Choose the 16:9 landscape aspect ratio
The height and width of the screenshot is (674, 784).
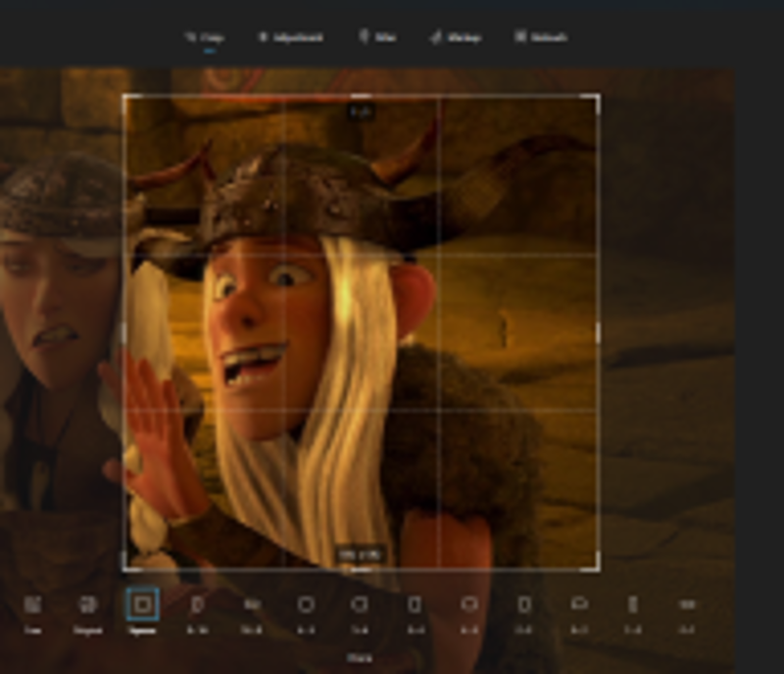[x=252, y=605]
